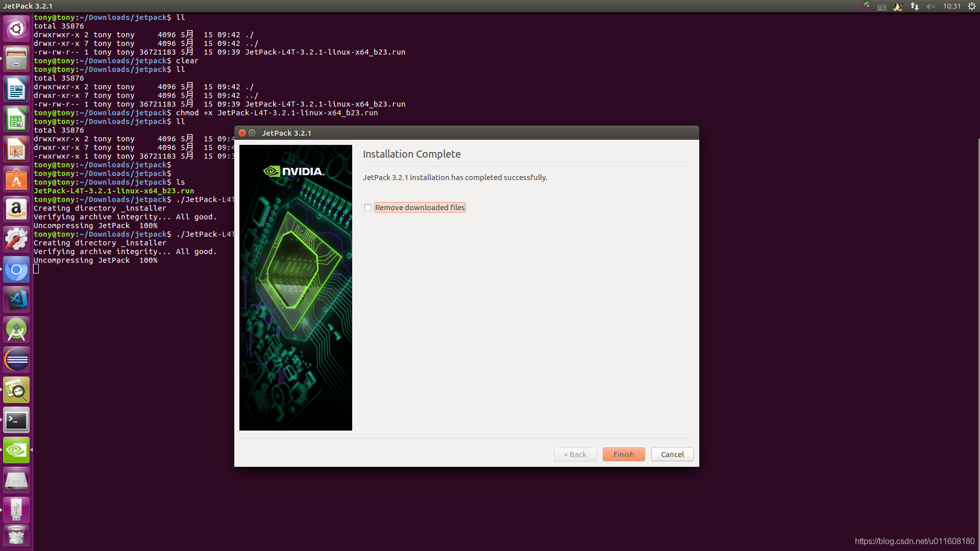Click the JetPack 3.2.1 dialog title bar
This screenshot has width=980, height=551.
coord(467,133)
